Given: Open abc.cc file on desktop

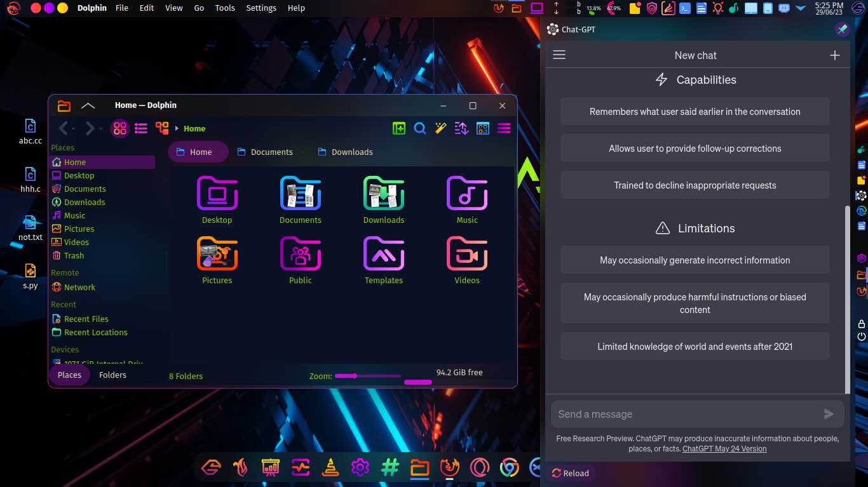Looking at the screenshot, I should (30, 131).
